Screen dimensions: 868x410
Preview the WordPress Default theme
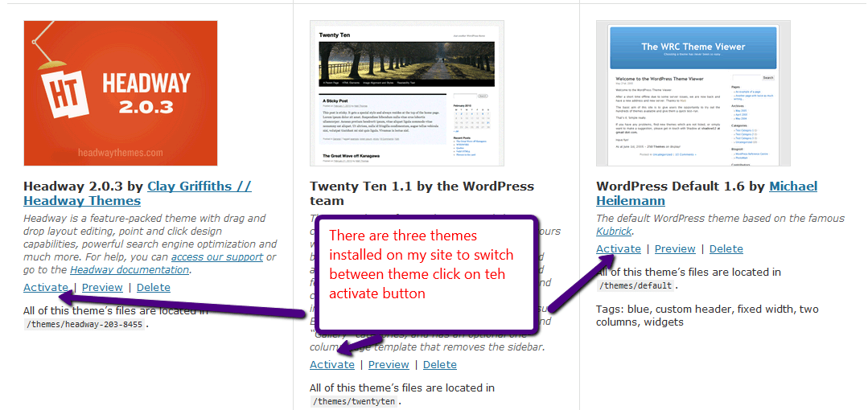(x=675, y=249)
